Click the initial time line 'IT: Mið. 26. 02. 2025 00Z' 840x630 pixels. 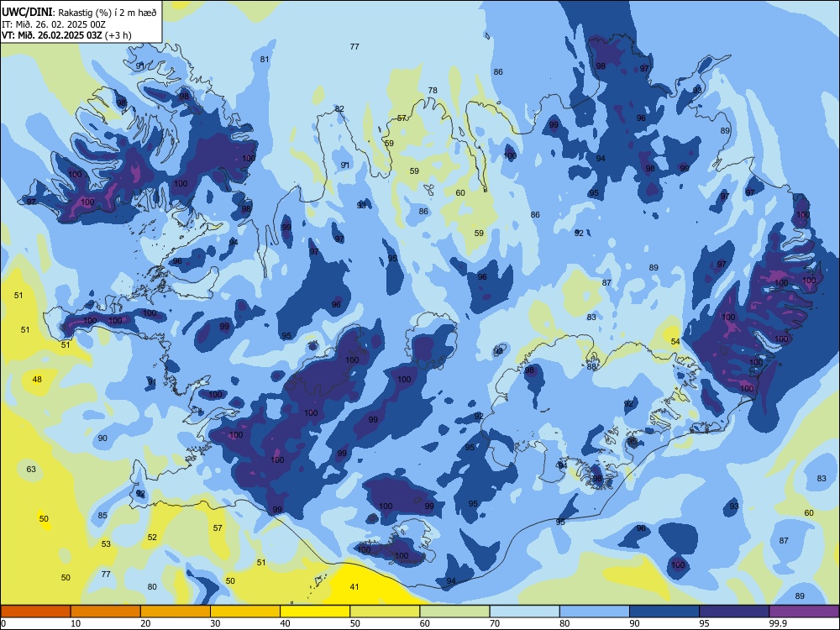54,24
